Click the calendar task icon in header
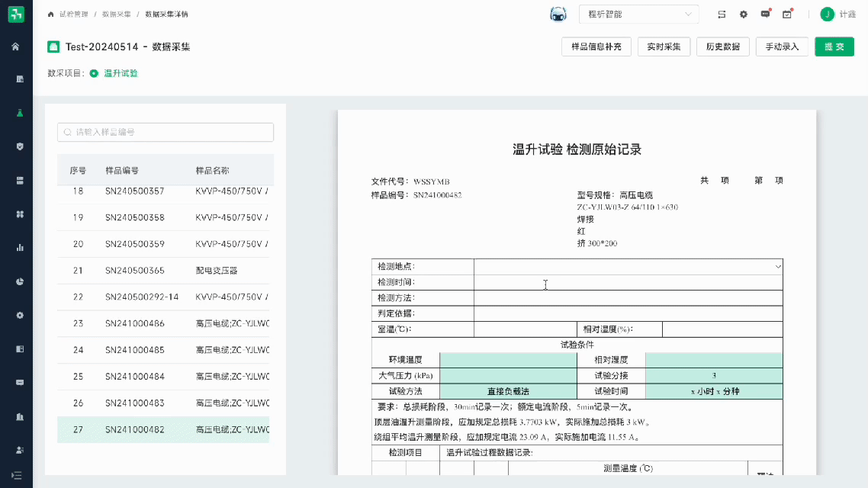The image size is (868, 488). tap(787, 14)
